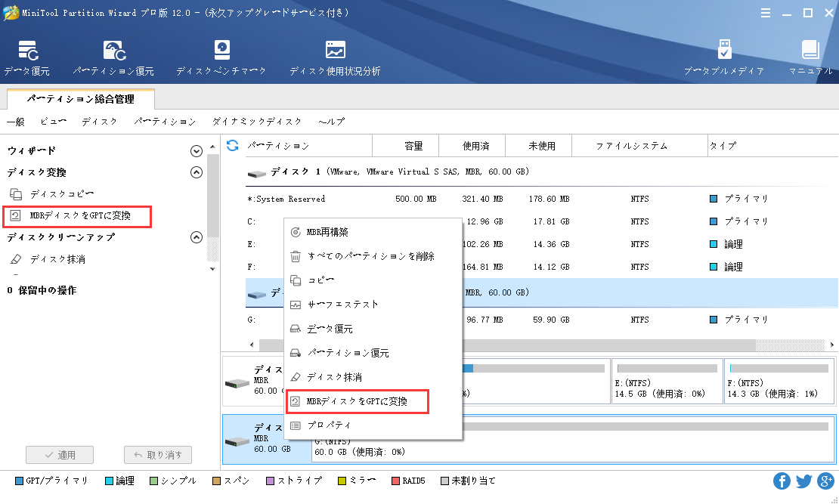Choose MBR再構築 from context menu
Image resolution: width=839 pixels, height=504 pixels.
pyautogui.click(x=373, y=232)
